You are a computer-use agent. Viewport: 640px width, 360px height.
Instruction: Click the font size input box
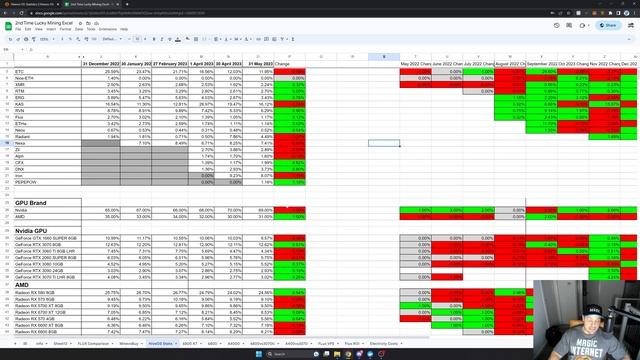(x=138, y=39)
